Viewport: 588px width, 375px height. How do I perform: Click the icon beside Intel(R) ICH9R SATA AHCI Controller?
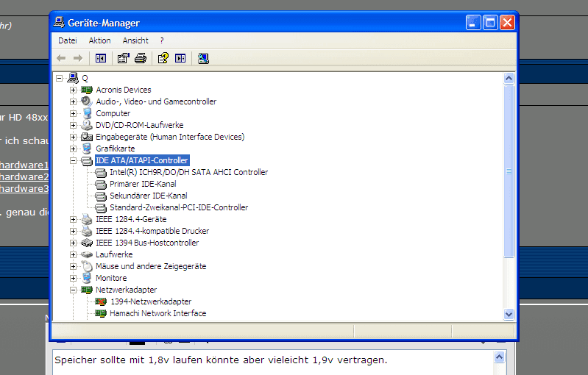(x=101, y=173)
